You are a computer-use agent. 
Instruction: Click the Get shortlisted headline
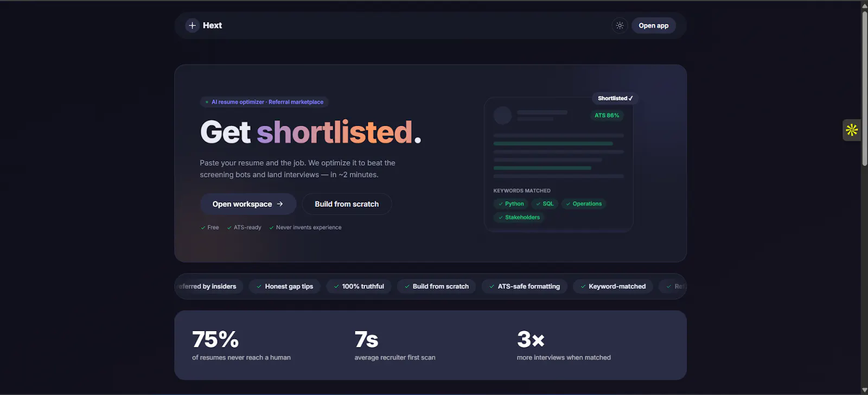tap(310, 132)
